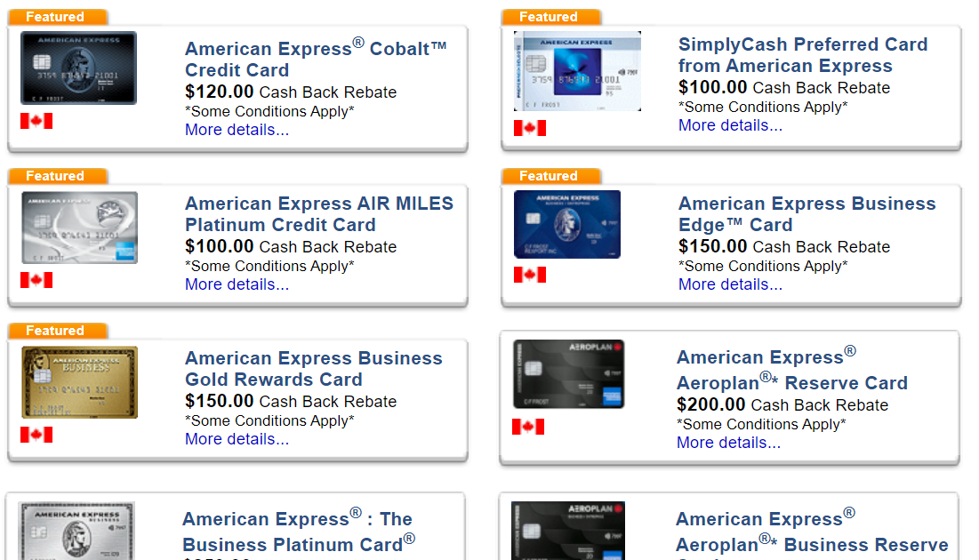
Task: Click the Aeroplan Business Reserve card image
Action: pos(568,531)
